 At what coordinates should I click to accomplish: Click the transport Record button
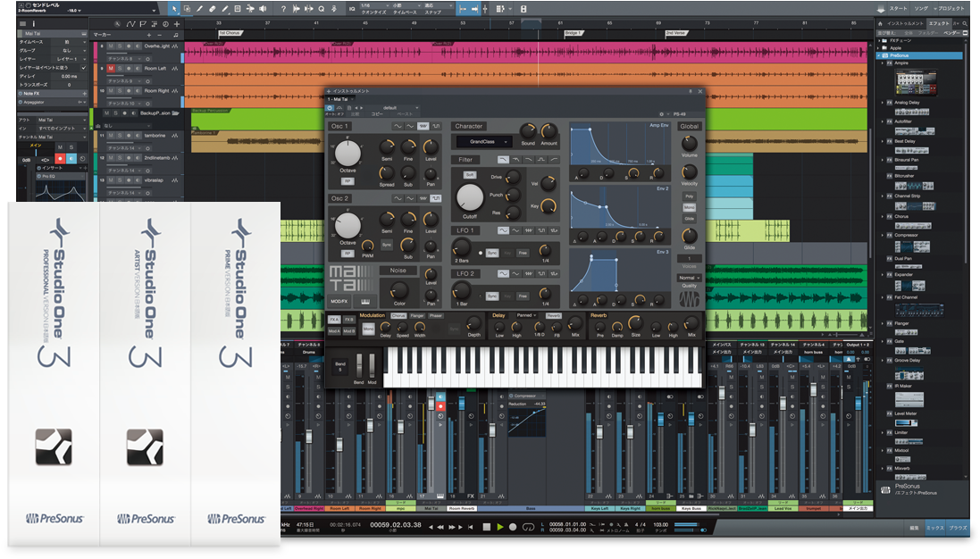(x=513, y=527)
